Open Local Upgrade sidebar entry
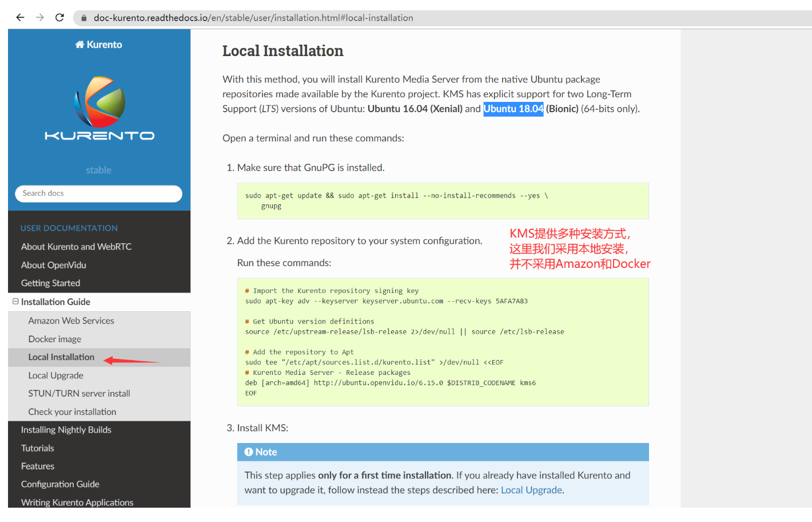The width and height of the screenshot is (812, 522). click(x=55, y=375)
